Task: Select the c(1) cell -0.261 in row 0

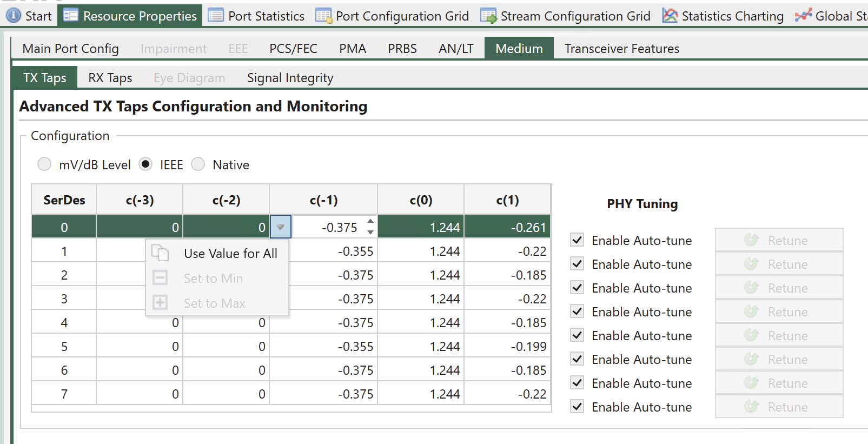Action: [507, 227]
